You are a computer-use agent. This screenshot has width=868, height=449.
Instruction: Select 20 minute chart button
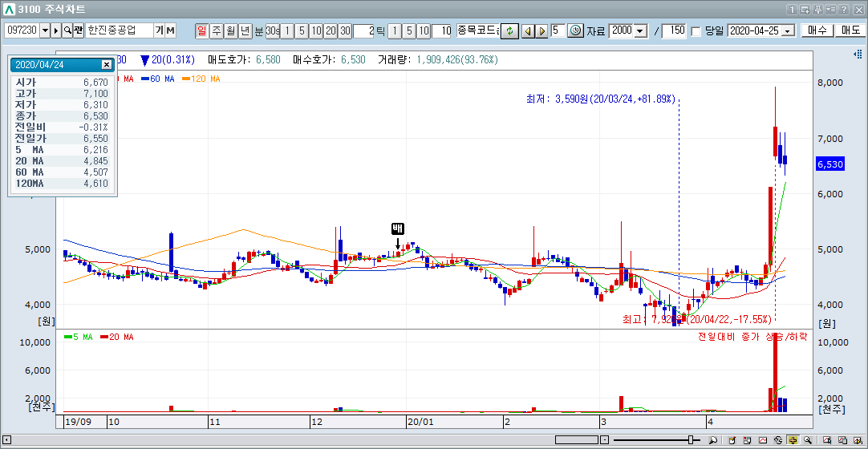(x=331, y=31)
